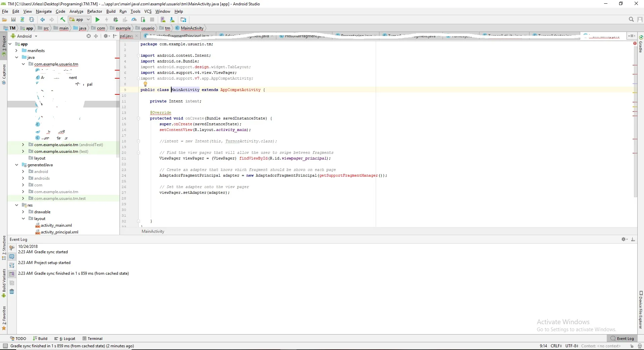Expand the manifests folder
This screenshot has width=644, height=350.
click(x=16, y=51)
